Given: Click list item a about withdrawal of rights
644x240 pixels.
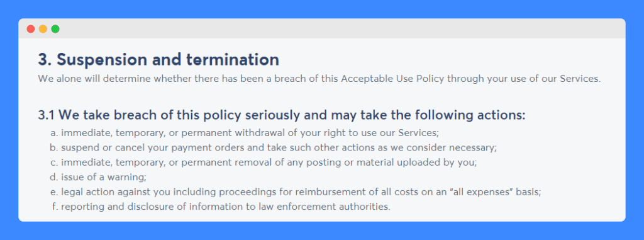Looking at the screenshot, I should (245, 133).
